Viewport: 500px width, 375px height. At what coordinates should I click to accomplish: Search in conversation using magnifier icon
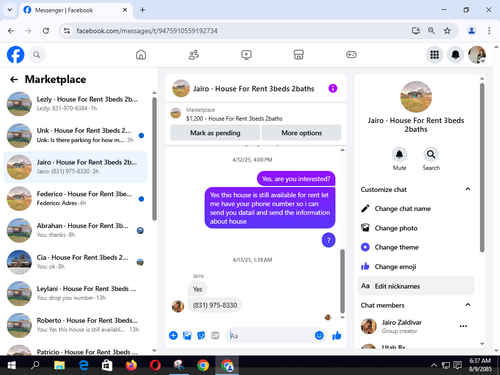point(431,154)
